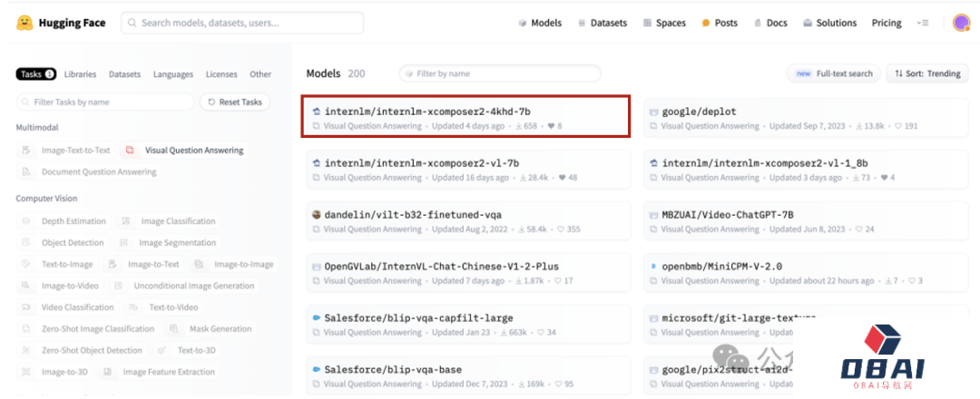Image resolution: width=980 pixels, height=399 pixels.
Task: Click the Models cube icon
Action: click(523, 24)
